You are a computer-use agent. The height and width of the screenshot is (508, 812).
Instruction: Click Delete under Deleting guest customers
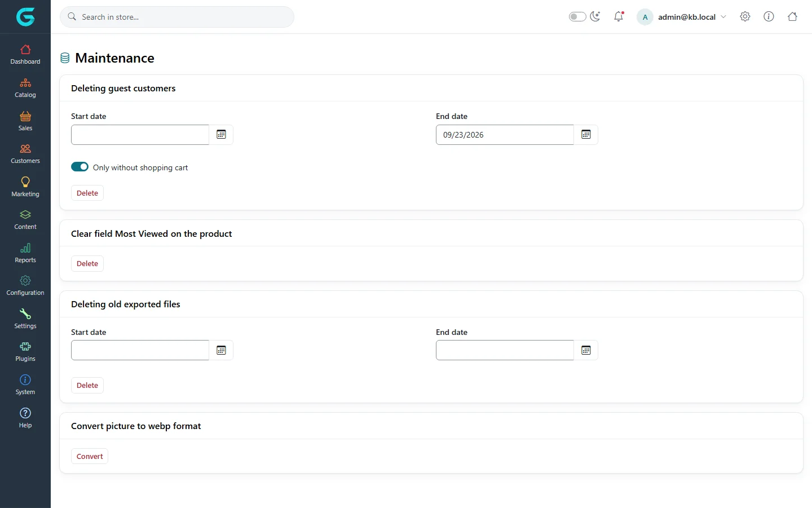(x=87, y=193)
